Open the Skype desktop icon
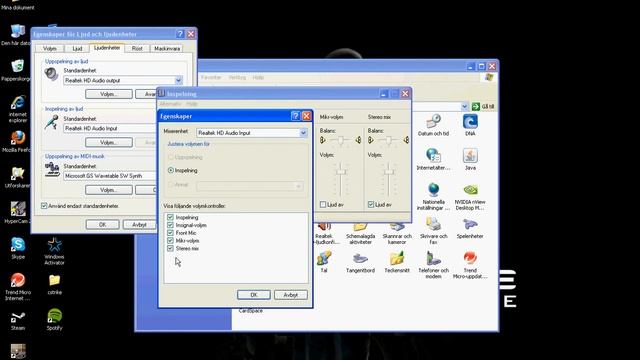 [18, 248]
